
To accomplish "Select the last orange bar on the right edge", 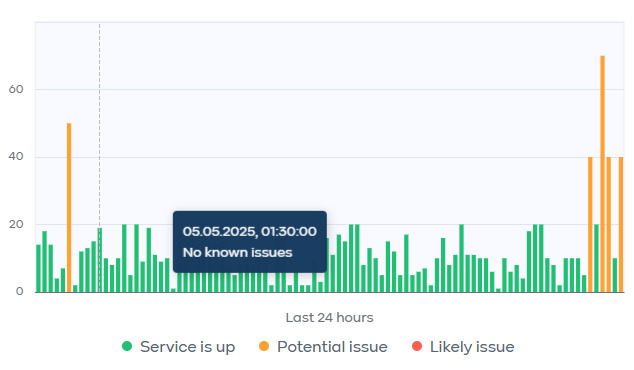I will 621,224.
